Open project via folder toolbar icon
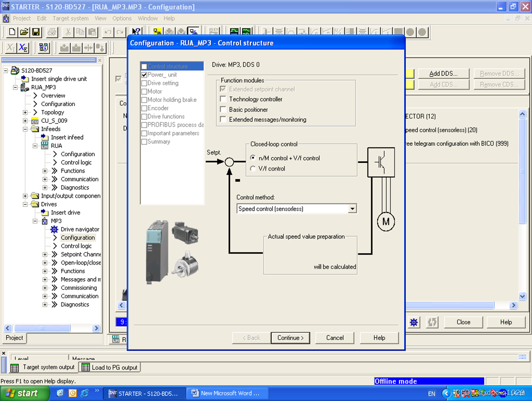The height and width of the screenshot is (401, 532). coord(24,32)
